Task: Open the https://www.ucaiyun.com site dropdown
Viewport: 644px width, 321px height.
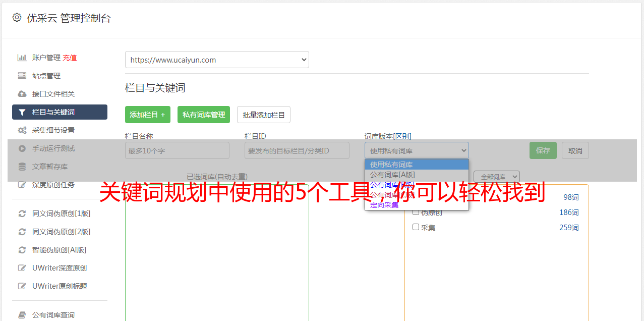Action: 217,60
